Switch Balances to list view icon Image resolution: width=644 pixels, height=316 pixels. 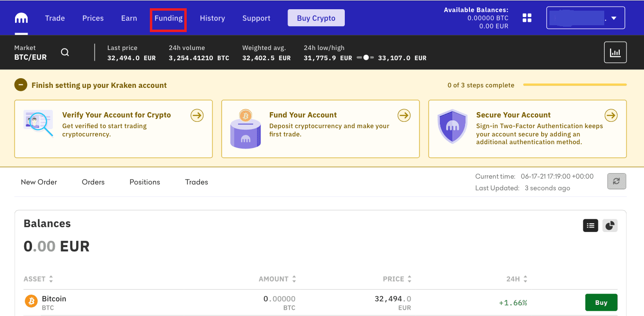click(590, 225)
